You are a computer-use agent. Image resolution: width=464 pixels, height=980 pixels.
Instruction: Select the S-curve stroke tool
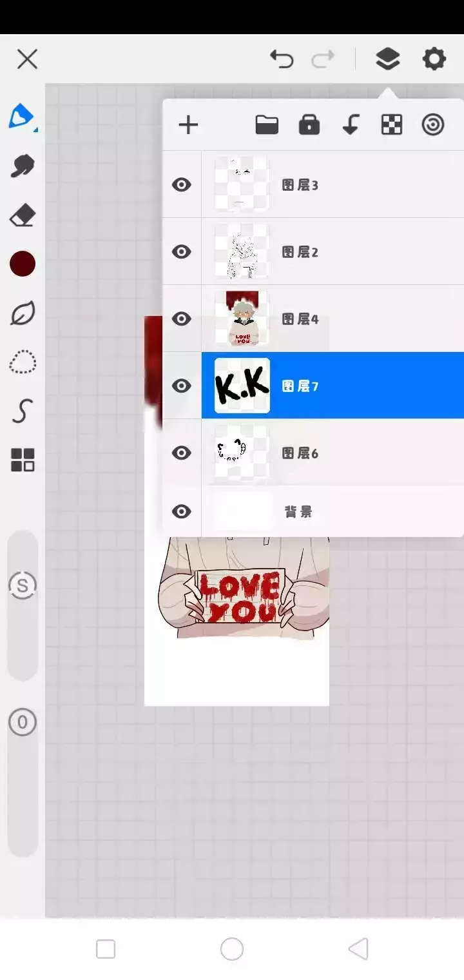pyautogui.click(x=23, y=411)
